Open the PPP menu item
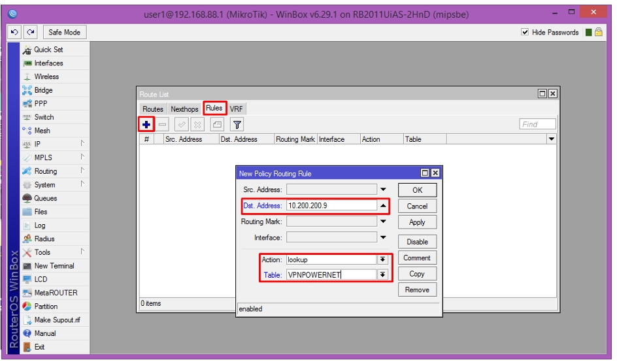617x364 pixels. click(x=41, y=103)
